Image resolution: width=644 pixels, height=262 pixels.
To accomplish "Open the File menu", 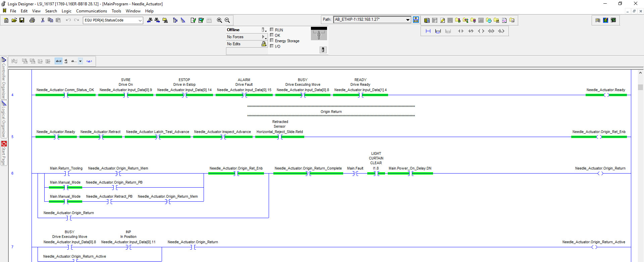I will pos(13,11).
